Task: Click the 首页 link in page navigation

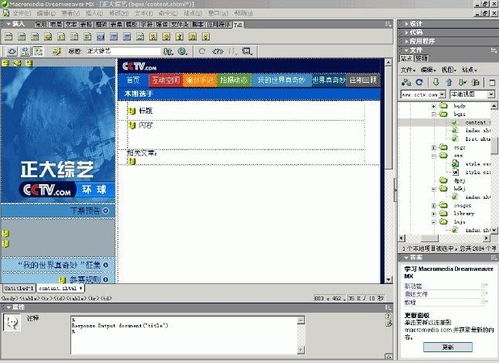Action: point(133,80)
